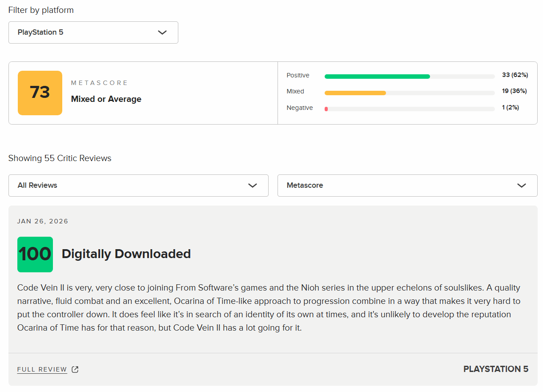Click the 1 (2%) negative count
Image resolution: width=543 pixels, height=392 pixels.
tap(510, 108)
